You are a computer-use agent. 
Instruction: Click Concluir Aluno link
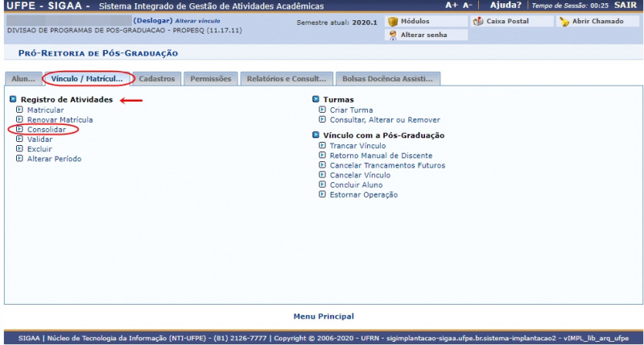[x=356, y=185]
